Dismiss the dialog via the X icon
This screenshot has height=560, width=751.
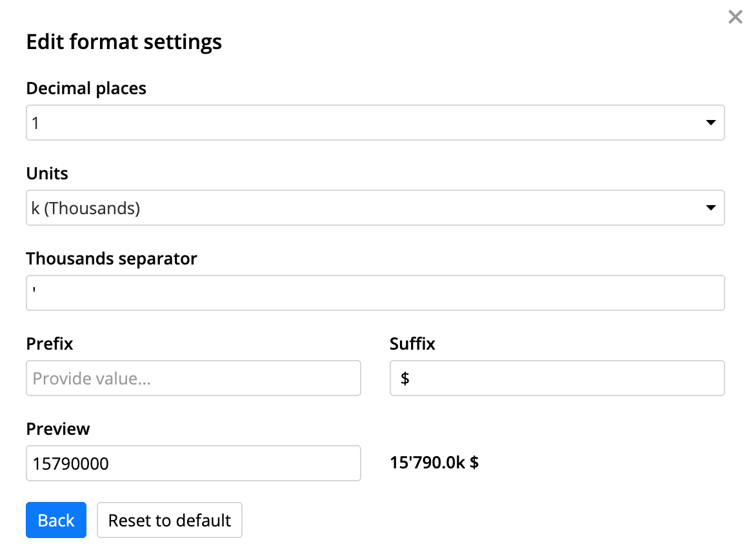click(735, 17)
